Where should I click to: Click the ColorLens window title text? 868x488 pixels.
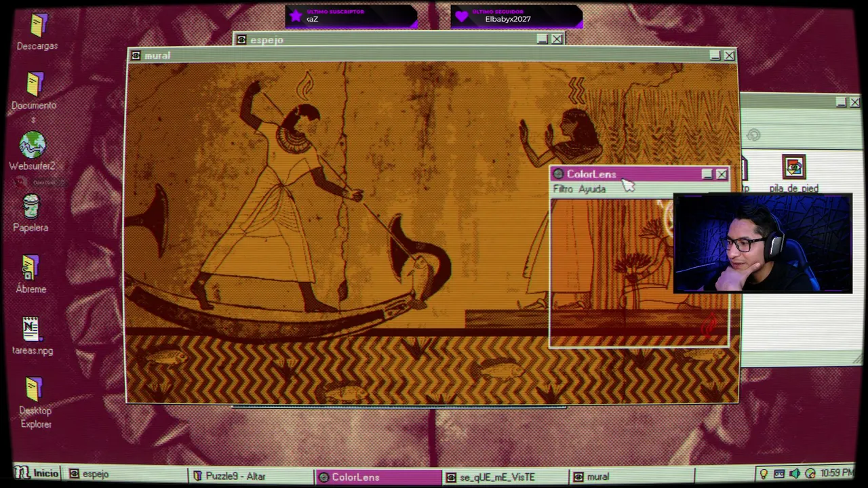tap(591, 174)
